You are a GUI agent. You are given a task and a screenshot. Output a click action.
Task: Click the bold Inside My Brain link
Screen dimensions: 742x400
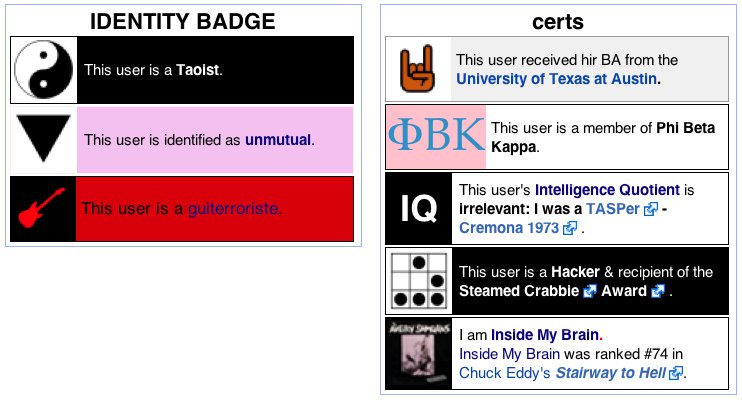pyautogui.click(x=545, y=335)
